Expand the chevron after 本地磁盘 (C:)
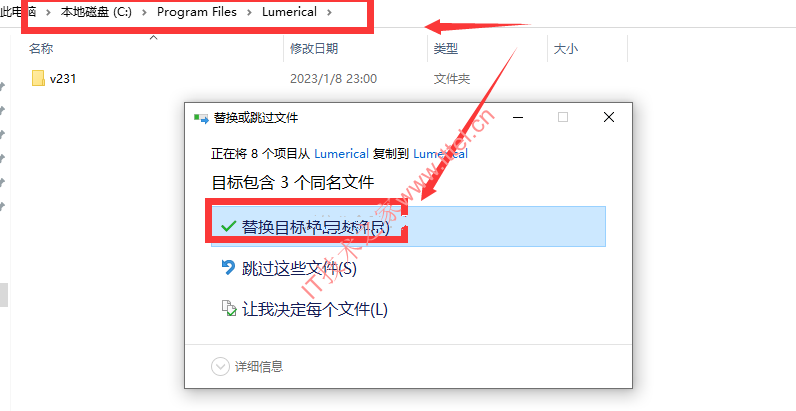Image resolution: width=796 pixels, height=411 pixels. (x=144, y=12)
